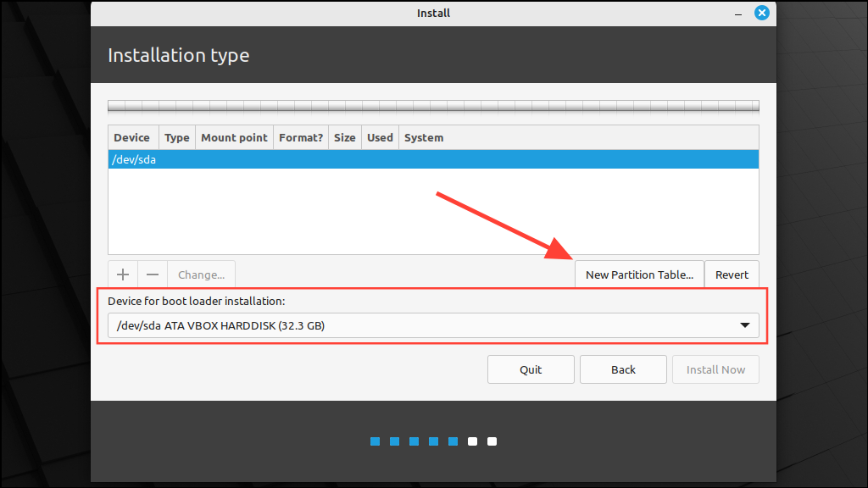Quit the installer
868x488 pixels.
531,369
